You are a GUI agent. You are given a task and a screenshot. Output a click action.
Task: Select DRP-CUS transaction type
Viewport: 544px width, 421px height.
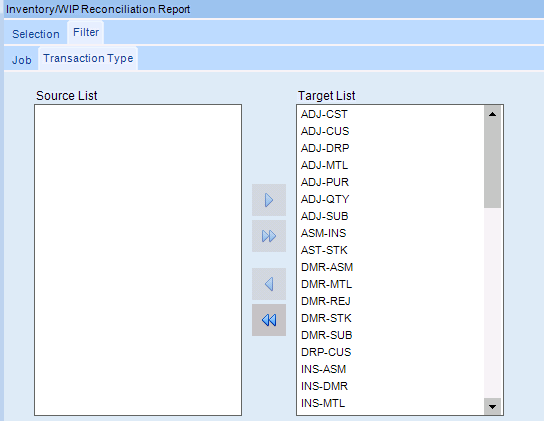click(390, 352)
